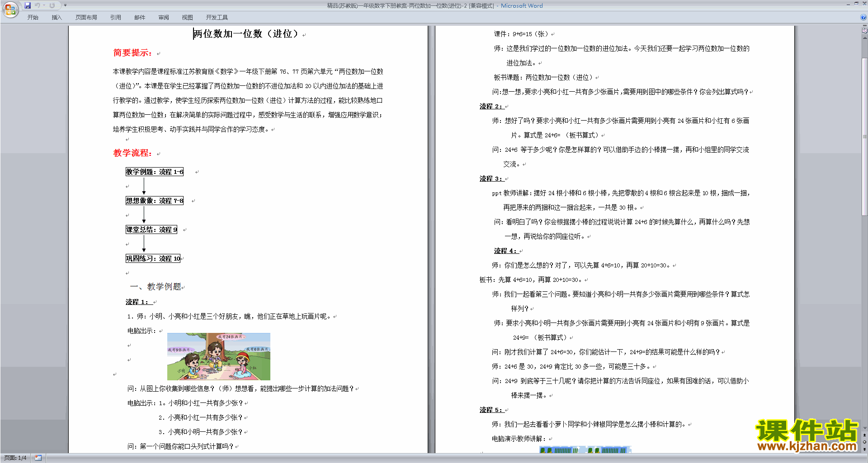Click the line 电脑出示： above the picture
The width and height of the screenshot is (868, 463).
pyautogui.click(x=142, y=331)
